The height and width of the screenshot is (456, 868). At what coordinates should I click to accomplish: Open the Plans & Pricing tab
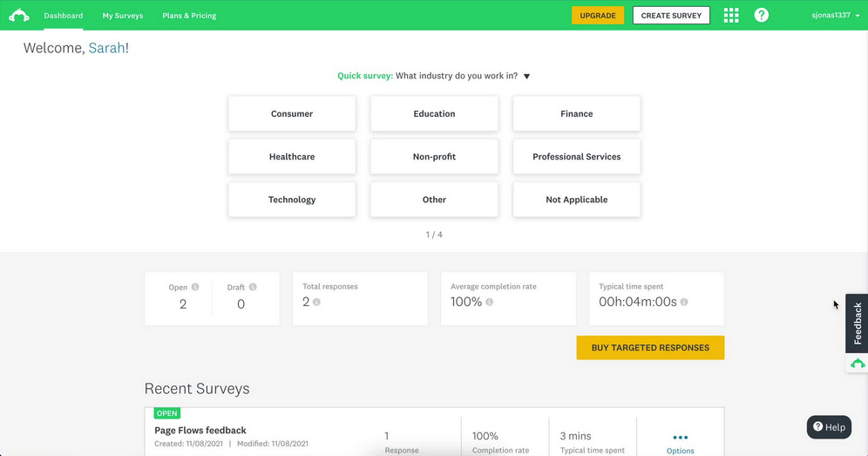(189, 16)
